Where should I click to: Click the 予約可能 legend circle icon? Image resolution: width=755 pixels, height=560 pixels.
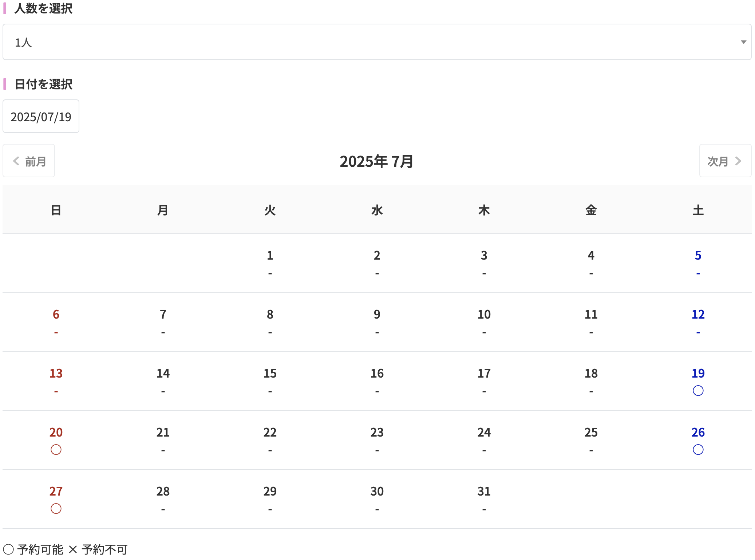8,549
